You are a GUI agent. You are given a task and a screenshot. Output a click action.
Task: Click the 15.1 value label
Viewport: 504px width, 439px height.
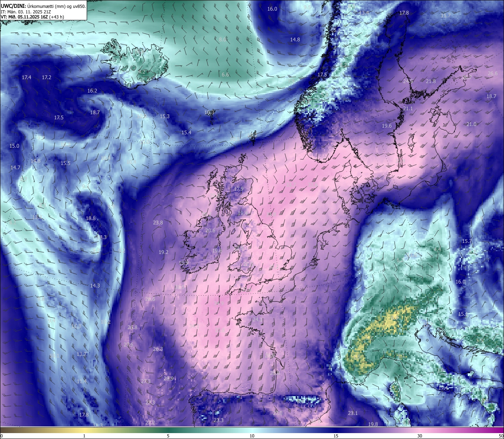(463, 314)
